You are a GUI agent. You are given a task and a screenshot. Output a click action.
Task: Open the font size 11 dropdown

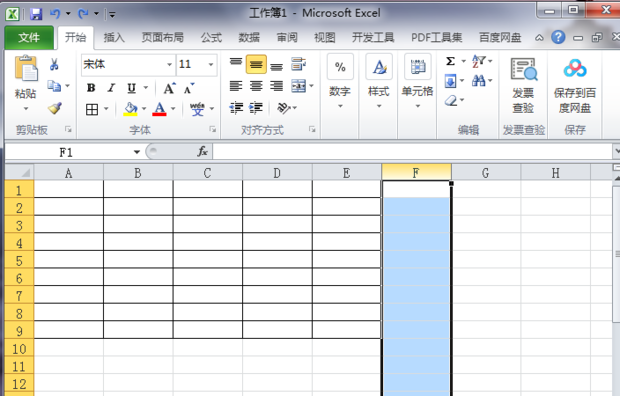pyautogui.click(x=211, y=64)
